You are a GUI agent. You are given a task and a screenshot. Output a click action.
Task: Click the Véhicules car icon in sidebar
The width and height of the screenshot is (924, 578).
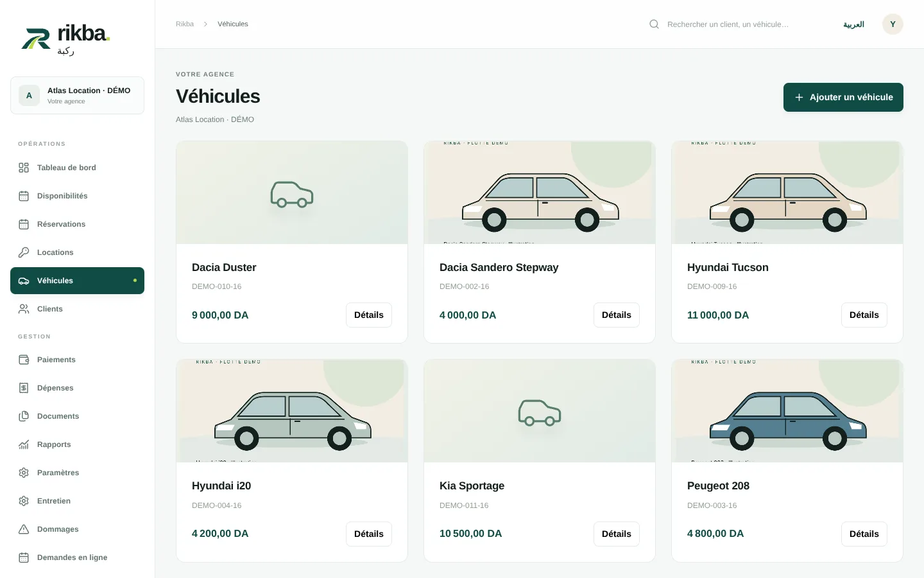point(24,281)
